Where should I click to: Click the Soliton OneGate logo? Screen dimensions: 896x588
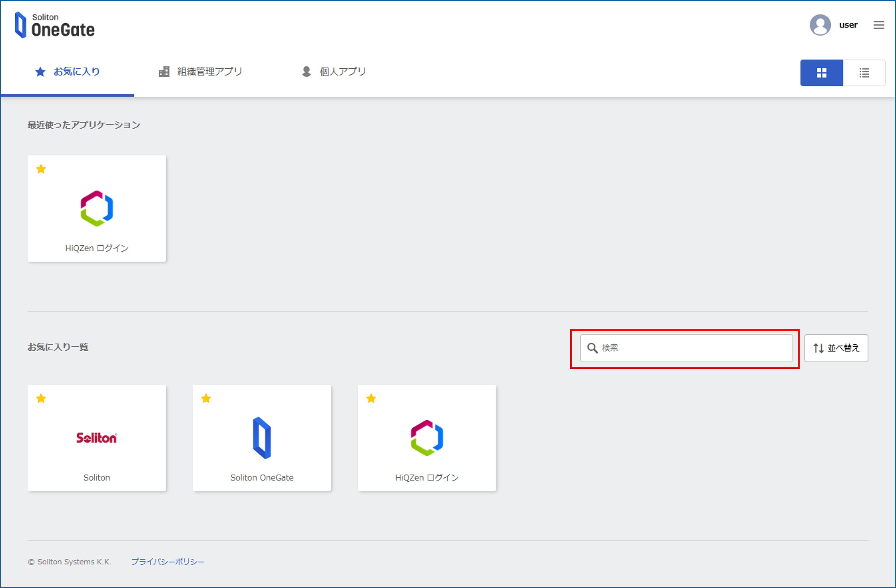click(55, 25)
